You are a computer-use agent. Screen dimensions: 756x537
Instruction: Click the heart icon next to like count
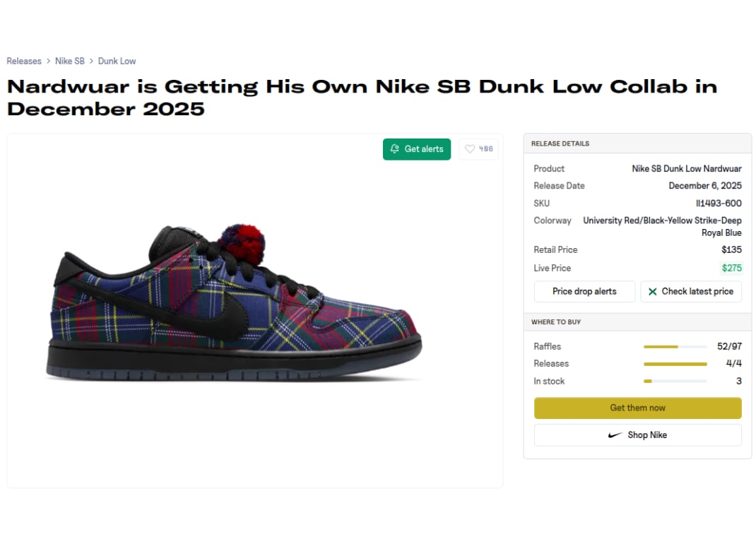point(469,149)
